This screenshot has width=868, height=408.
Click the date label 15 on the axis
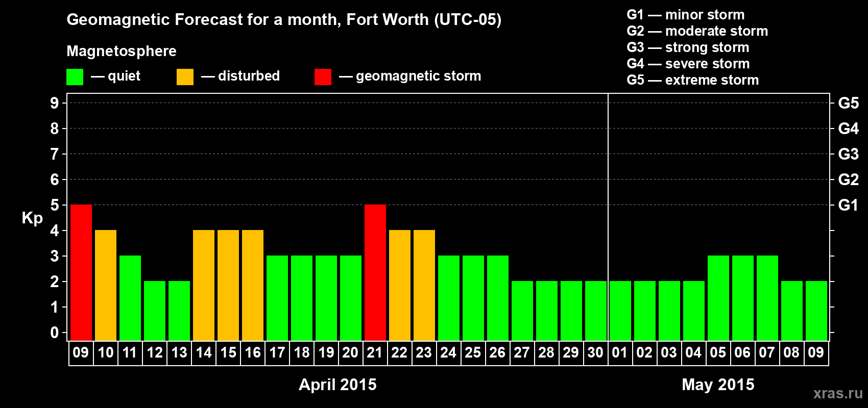coord(228,352)
